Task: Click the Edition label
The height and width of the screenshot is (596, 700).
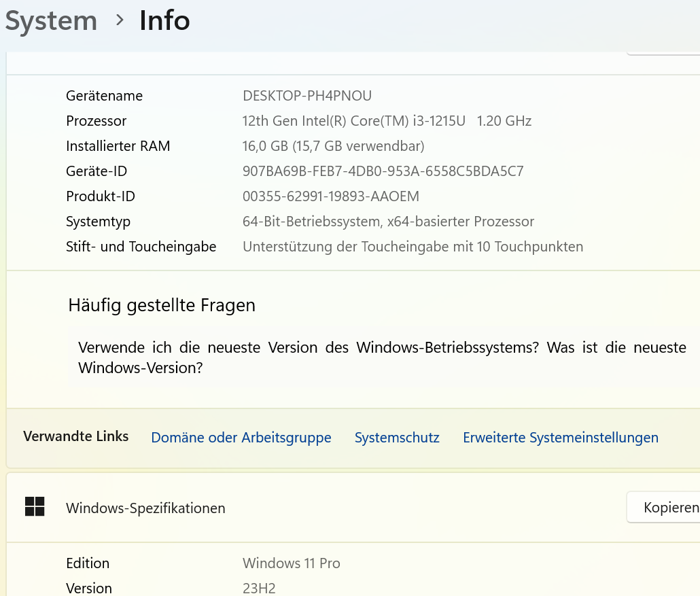Action: pos(88,563)
